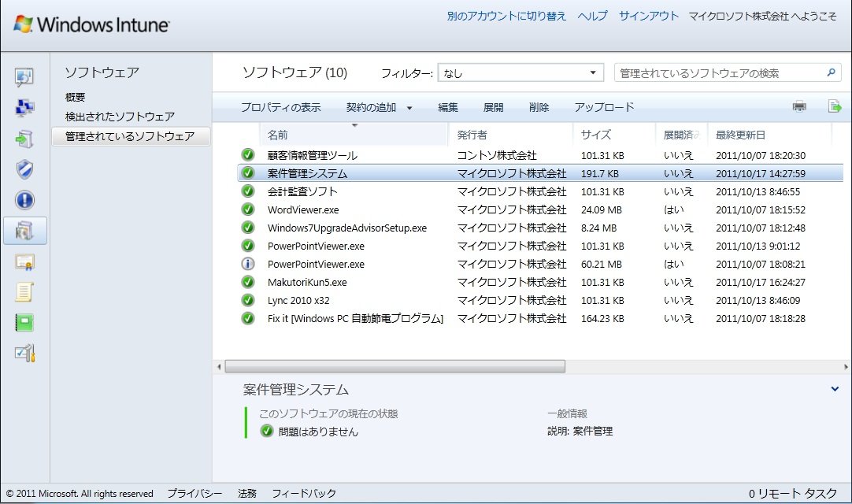Sort by the サイズ column header

coord(614,135)
